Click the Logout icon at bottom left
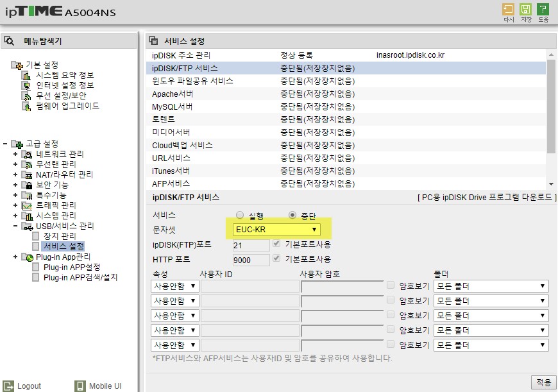Image resolution: width=558 pixels, height=392 pixels. pos(8,386)
